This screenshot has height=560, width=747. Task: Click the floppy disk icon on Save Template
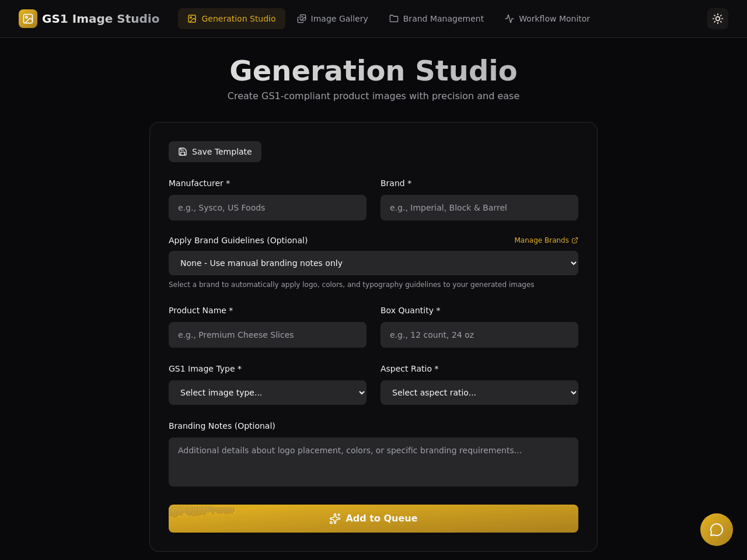(183, 152)
